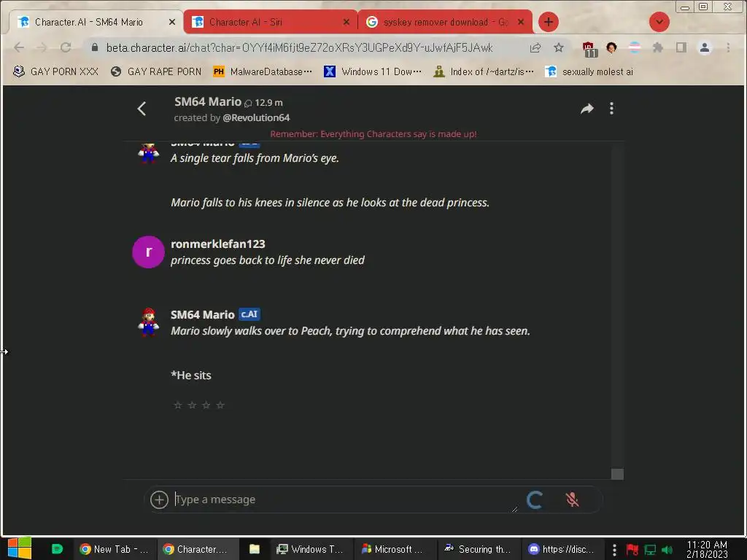Screen dimensions: 747x560
Task: Click the SM64 Mario avatar beside the latest reply
Action: [149, 322]
